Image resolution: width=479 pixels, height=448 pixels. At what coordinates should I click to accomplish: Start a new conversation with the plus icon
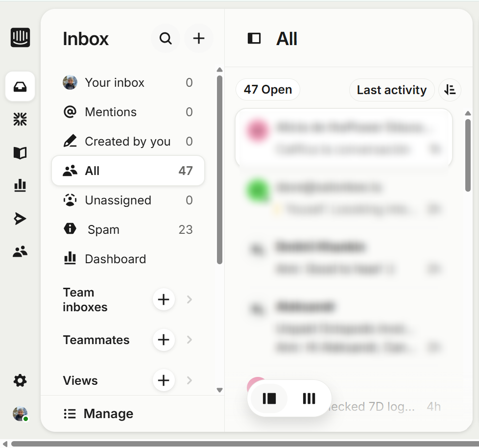point(199,38)
